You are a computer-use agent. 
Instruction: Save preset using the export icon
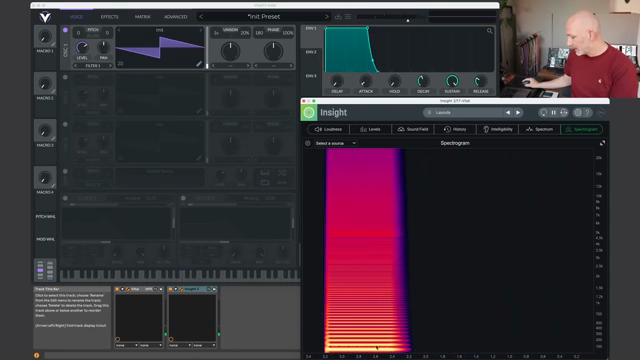pyautogui.click(x=338, y=17)
